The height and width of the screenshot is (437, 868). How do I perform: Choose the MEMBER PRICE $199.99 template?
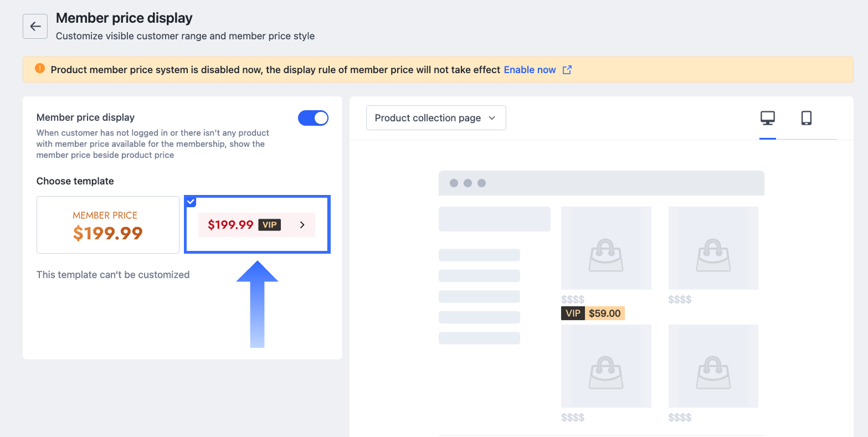(108, 225)
